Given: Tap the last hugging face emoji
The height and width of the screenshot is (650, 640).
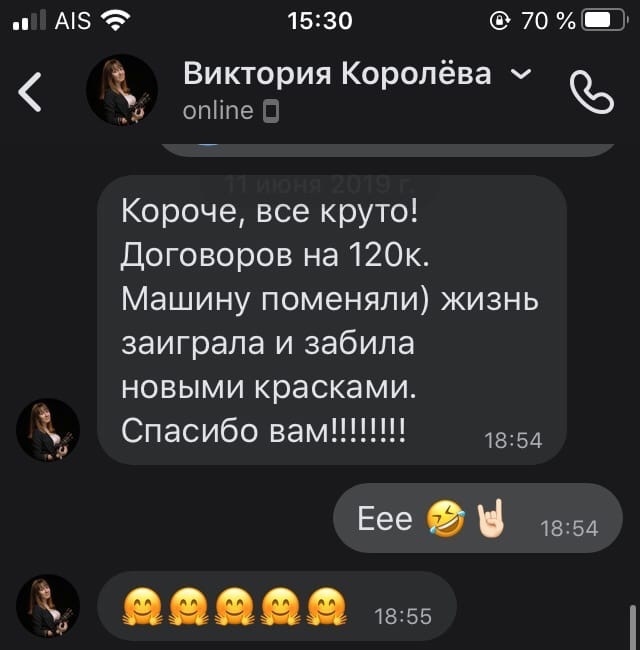Looking at the screenshot, I should (327, 606).
